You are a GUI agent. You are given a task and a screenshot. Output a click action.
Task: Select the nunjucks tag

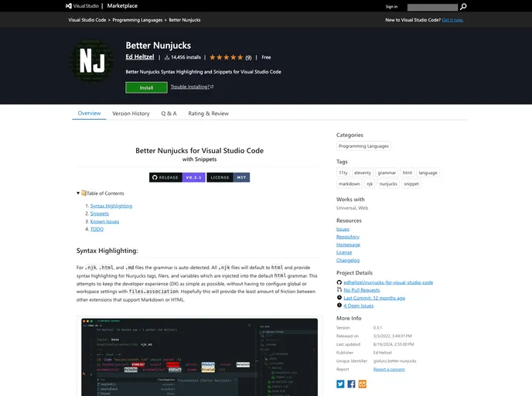[x=388, y=184]
